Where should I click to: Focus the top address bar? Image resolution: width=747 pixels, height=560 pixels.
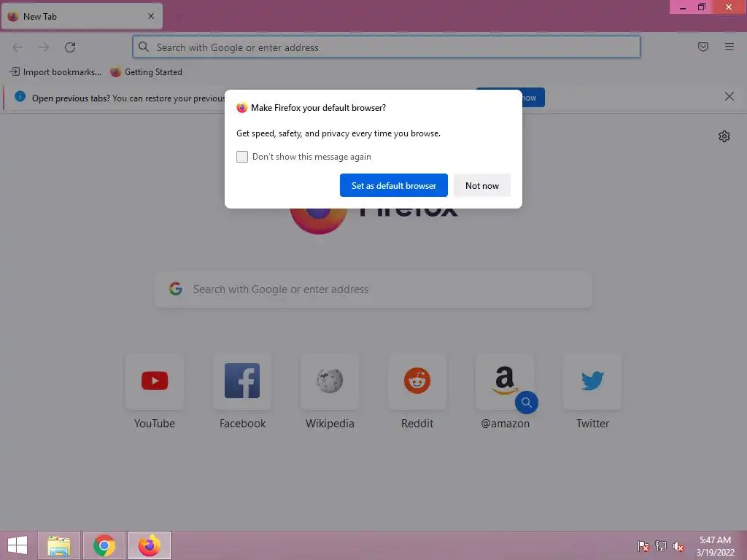tap(387, 47)
